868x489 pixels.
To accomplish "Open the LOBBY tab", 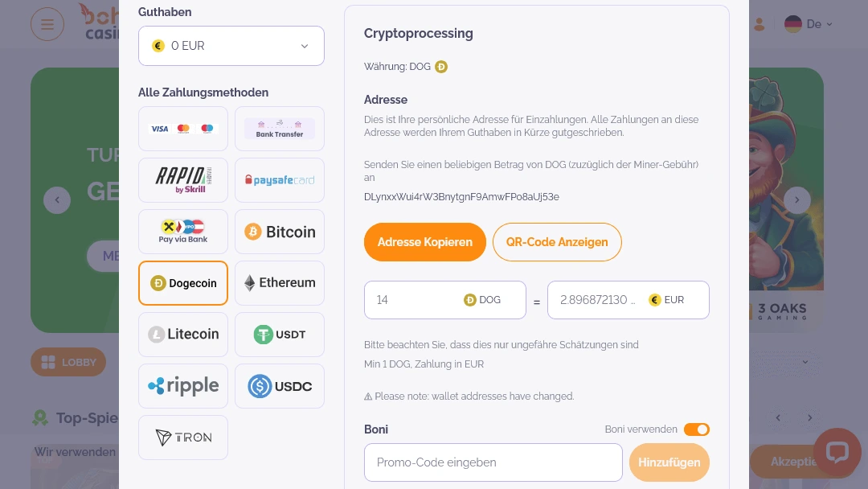I will coord(68,362).
